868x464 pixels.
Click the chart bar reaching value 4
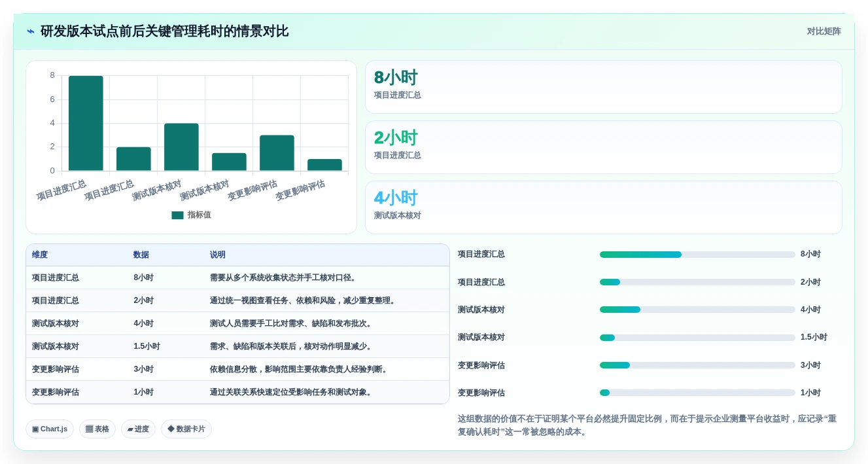pyautogui.click(x=181, y=147)
